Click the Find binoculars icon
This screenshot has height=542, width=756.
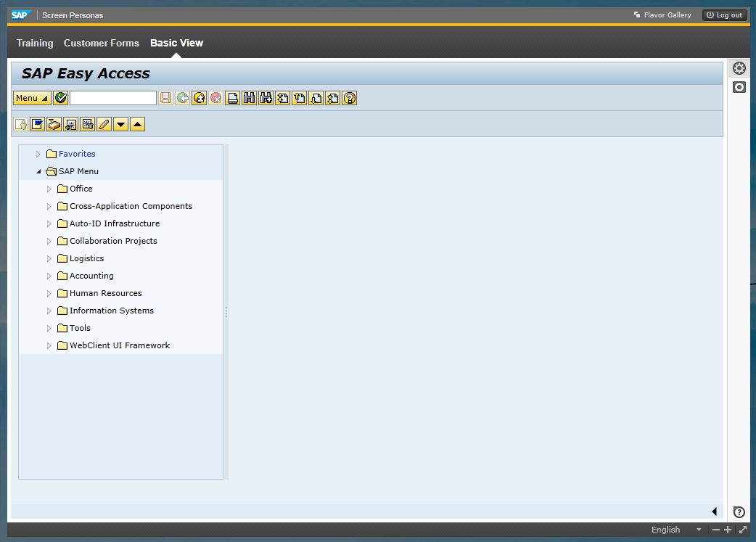(250, 99)
